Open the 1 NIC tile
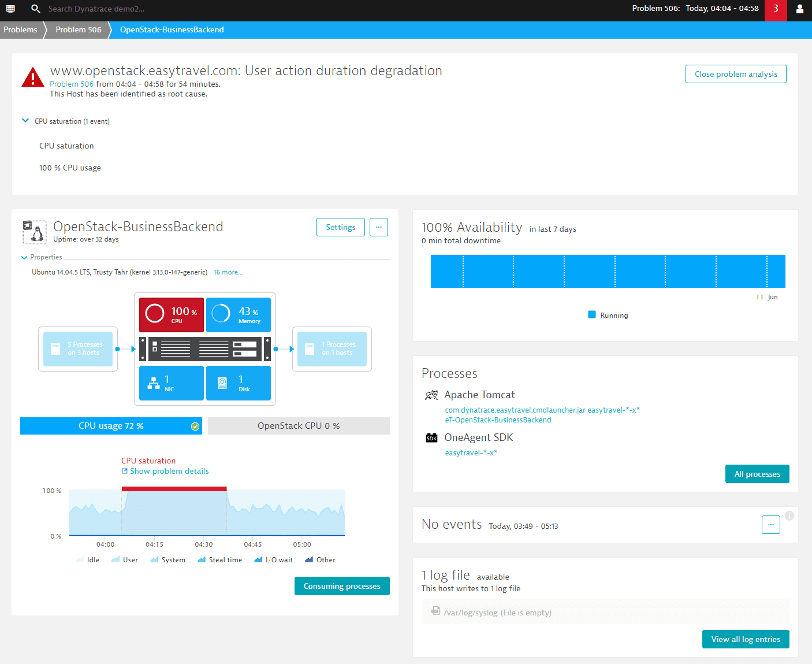812x664 pixels. pyautogui.click(x=172, y=383)
